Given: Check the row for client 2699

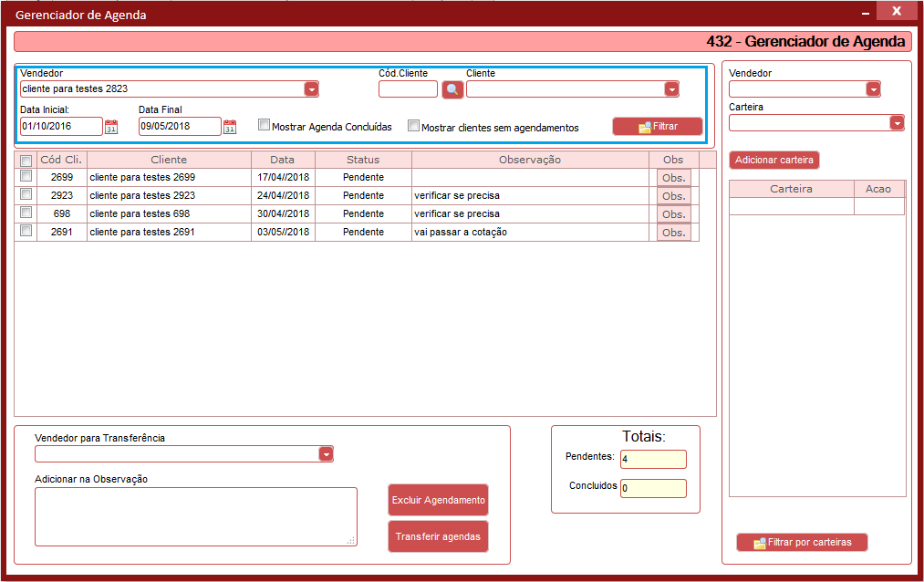Looking at the screenshot, I should (x=26, y=175).
